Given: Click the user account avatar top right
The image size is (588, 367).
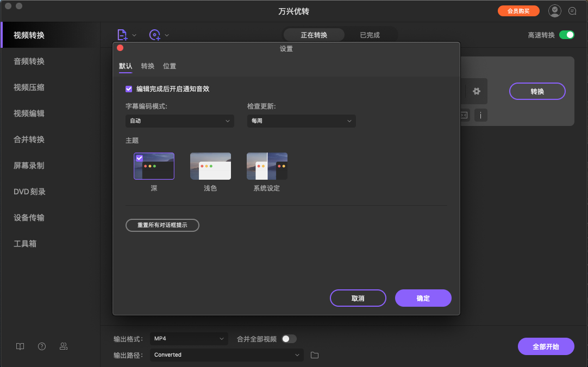Looking at the screenshot, I should click(x=554, y=10).
